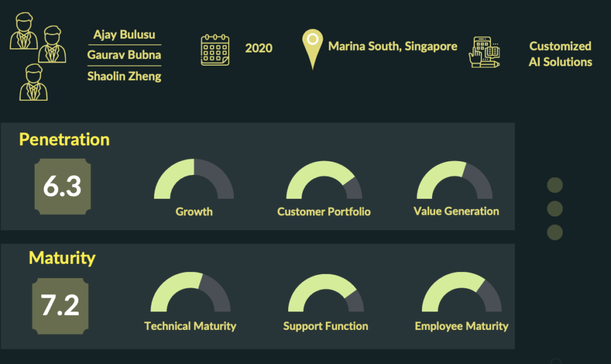The height and width of the screenshot is (364, 611).
Task: Click the Value Generation gauge
Action: [x=455, y=180]
